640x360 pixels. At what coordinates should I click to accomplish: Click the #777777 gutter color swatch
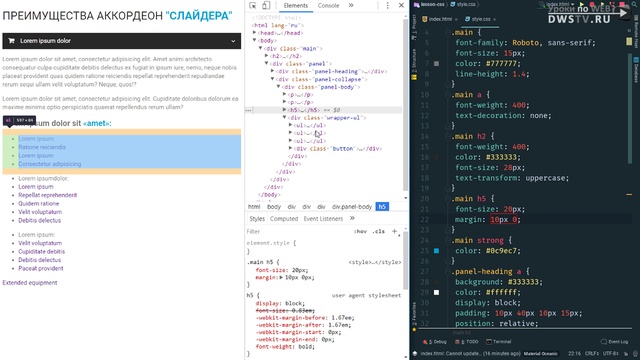pyautogui.click(x=436, y=64)
